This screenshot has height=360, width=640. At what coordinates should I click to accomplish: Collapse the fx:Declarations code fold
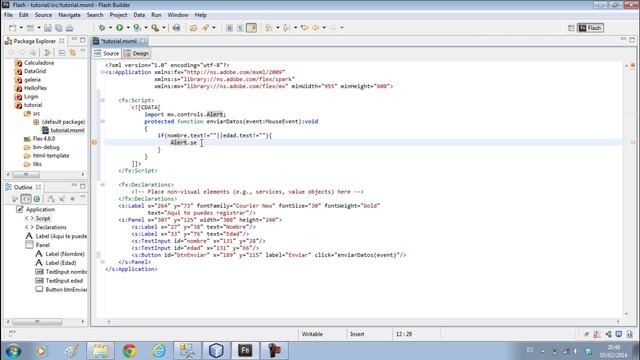102,184
